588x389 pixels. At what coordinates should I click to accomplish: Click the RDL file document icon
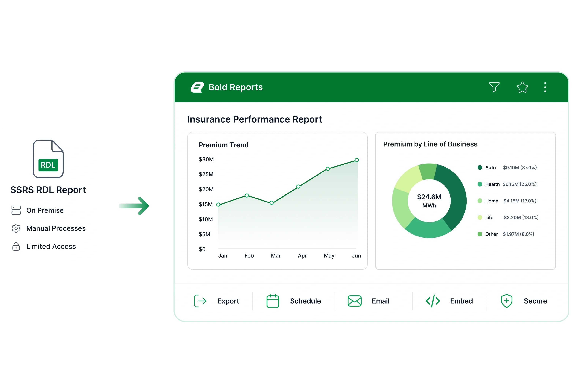48,159
